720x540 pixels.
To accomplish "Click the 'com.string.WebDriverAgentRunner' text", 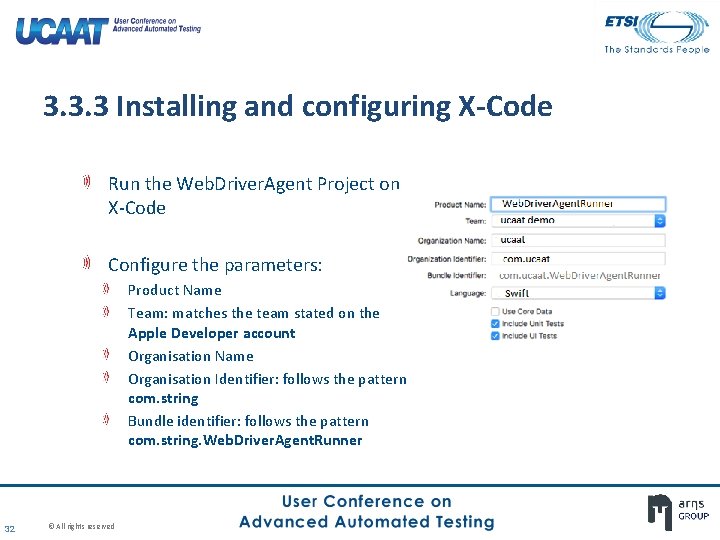I will (245, 440).
